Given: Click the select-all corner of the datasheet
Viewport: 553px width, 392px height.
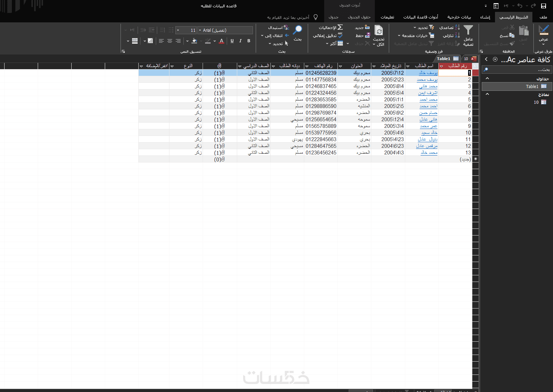Looking at the screenshot, I should [475, 66].
